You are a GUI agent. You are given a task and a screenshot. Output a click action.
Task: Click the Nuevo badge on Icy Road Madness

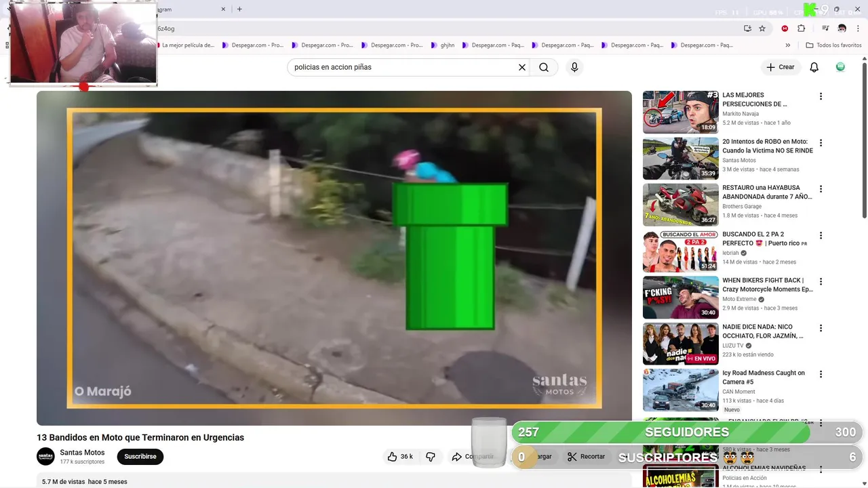tap(732, 410)
